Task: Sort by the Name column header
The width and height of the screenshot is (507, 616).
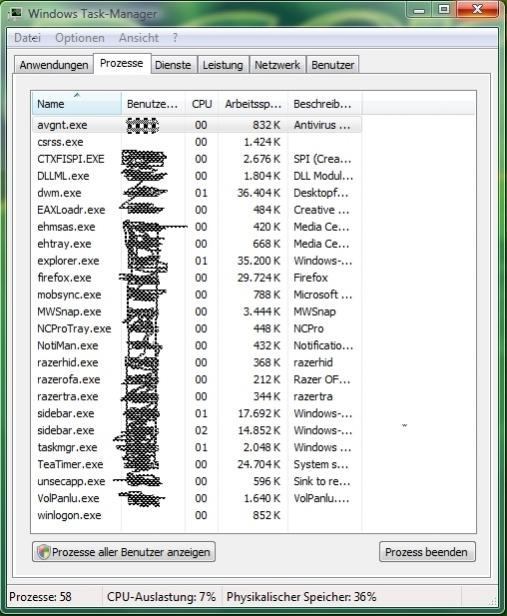Action: tap(77, 104)
